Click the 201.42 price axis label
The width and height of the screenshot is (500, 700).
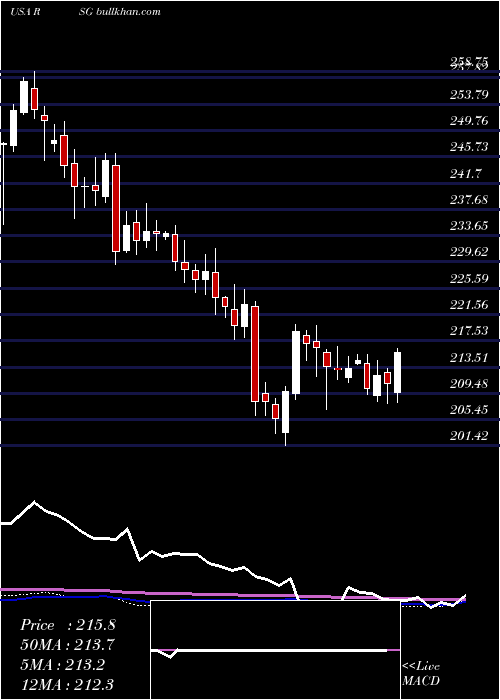coord(469,436)
